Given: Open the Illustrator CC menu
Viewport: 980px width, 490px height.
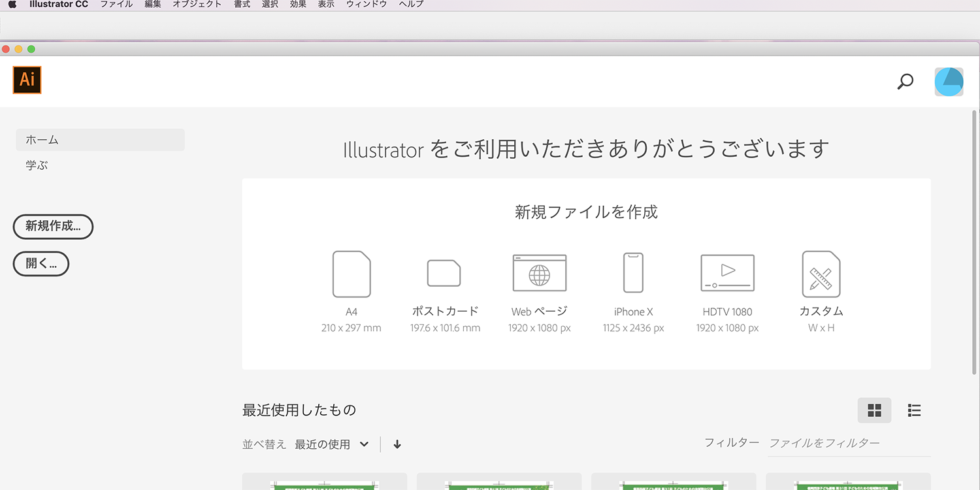Looking at the screenshot, I should click(x=59, y=4).
